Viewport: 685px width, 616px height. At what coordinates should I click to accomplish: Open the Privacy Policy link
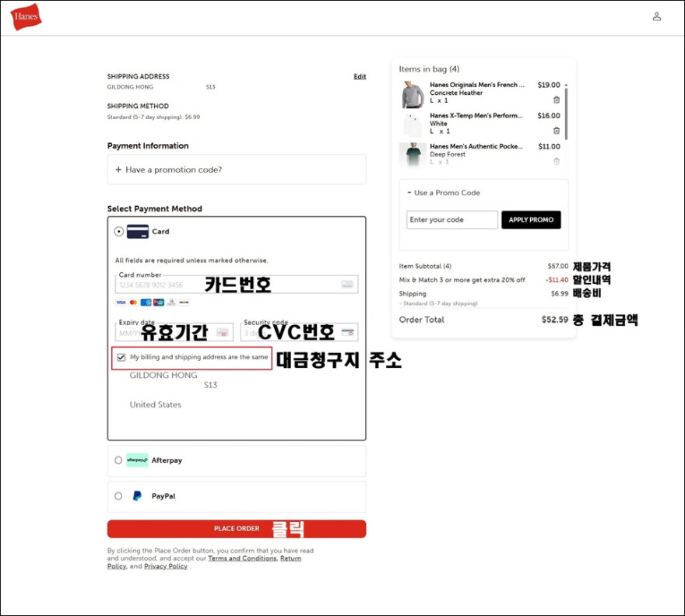166,566
